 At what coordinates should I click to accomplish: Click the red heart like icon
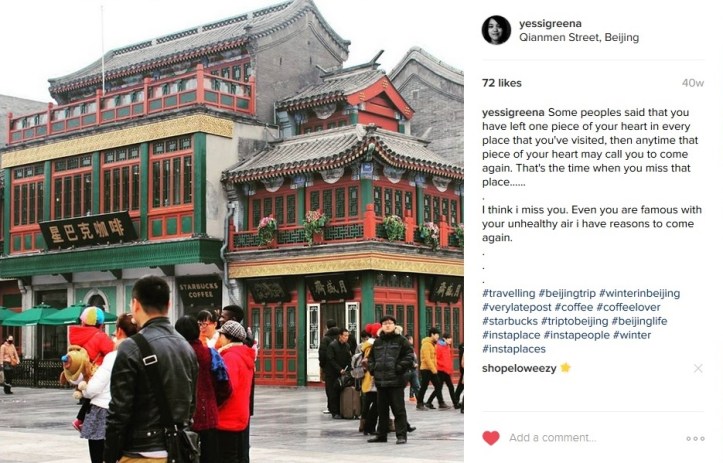491,438
